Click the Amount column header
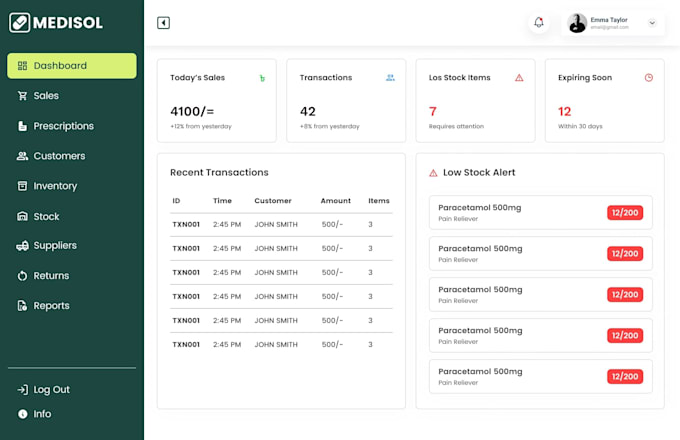 pyautogui.click(x=336, y=201)
